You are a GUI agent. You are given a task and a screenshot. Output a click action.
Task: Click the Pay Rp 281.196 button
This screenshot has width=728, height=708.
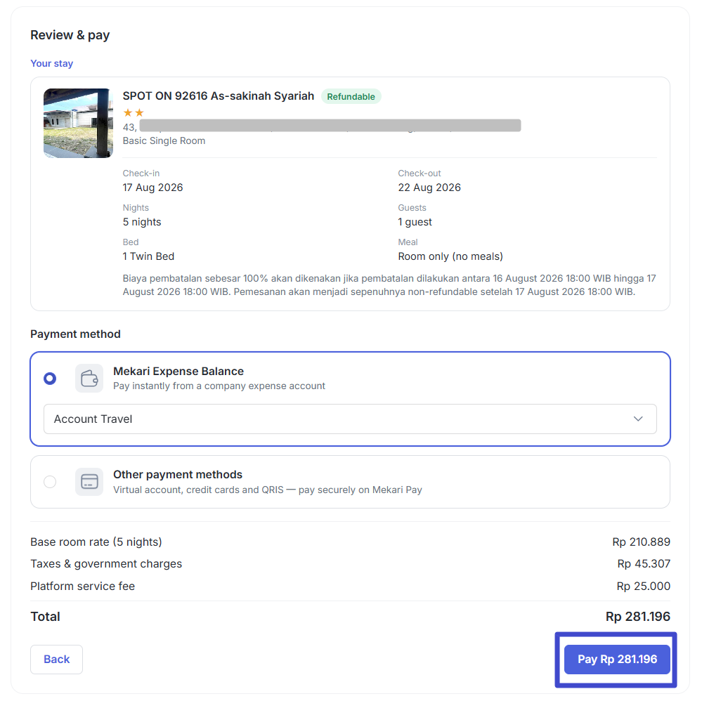617,660
